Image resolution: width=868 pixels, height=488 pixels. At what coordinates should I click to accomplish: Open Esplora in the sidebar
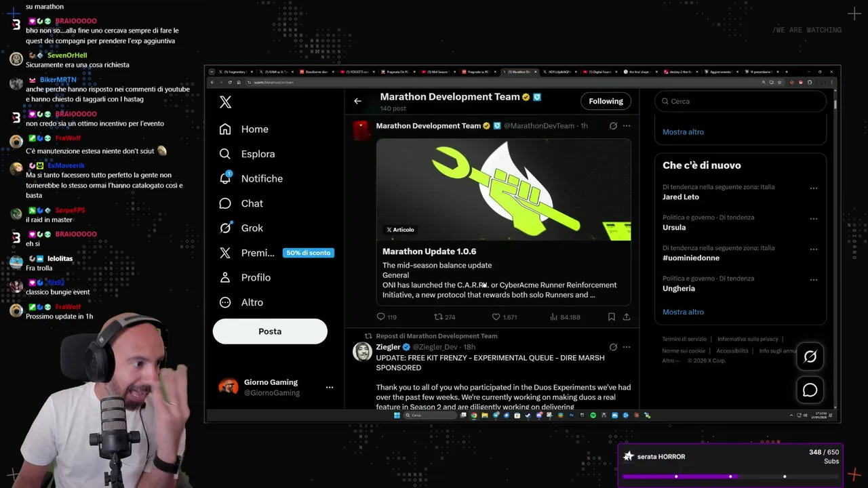[x=248, y=154]
